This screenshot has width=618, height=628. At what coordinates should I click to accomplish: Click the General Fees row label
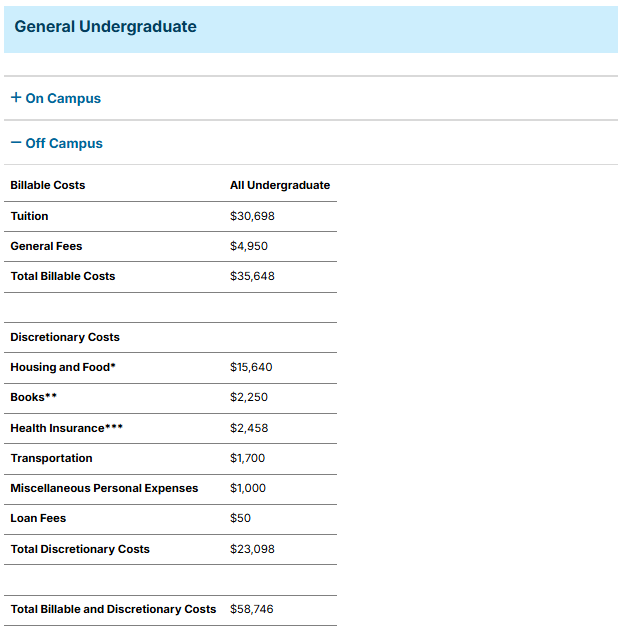pyautogui.click(x=46, y=246)
